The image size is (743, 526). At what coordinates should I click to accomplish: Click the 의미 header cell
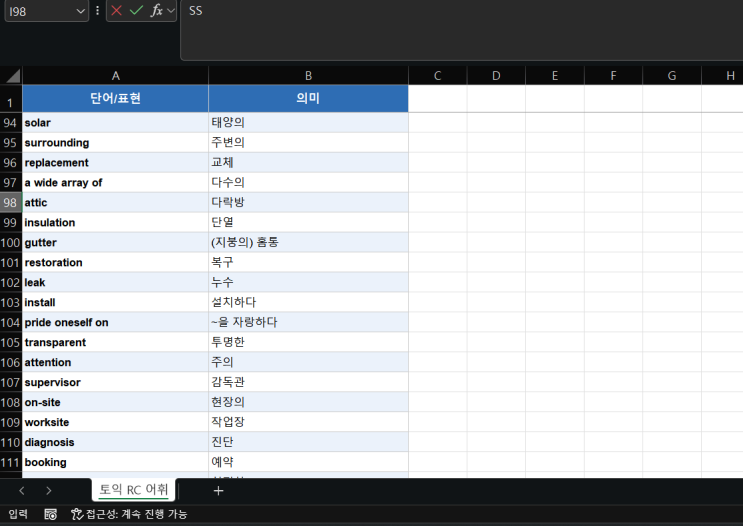pos(308,99)
